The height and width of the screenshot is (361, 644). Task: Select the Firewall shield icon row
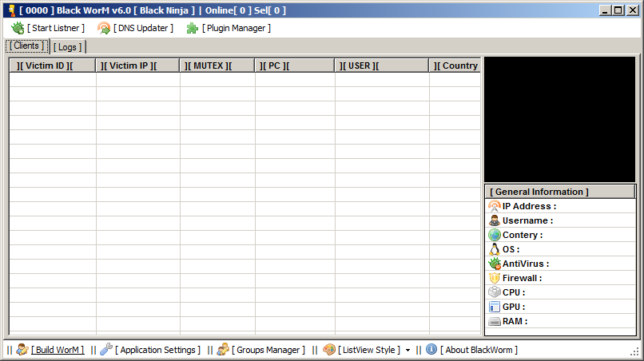[495, 278]
